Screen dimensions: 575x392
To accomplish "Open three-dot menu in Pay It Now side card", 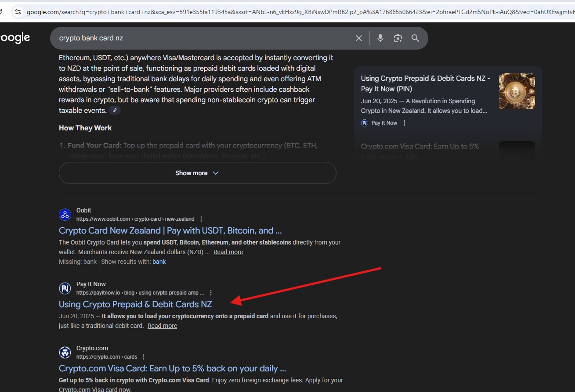I will [405, 123].
